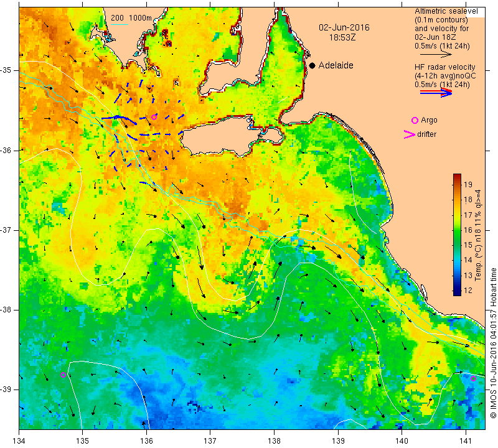Click the 16 label on the temperature scale

(468, 230)
